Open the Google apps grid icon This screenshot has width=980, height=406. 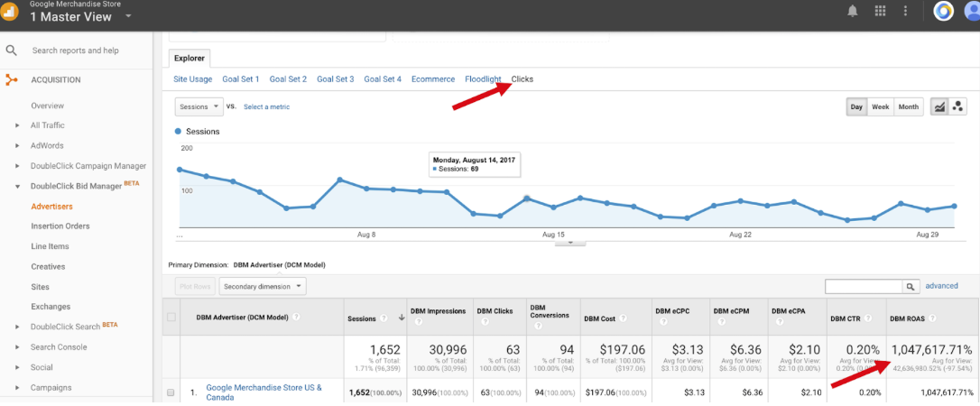click(x=880, y=11)
